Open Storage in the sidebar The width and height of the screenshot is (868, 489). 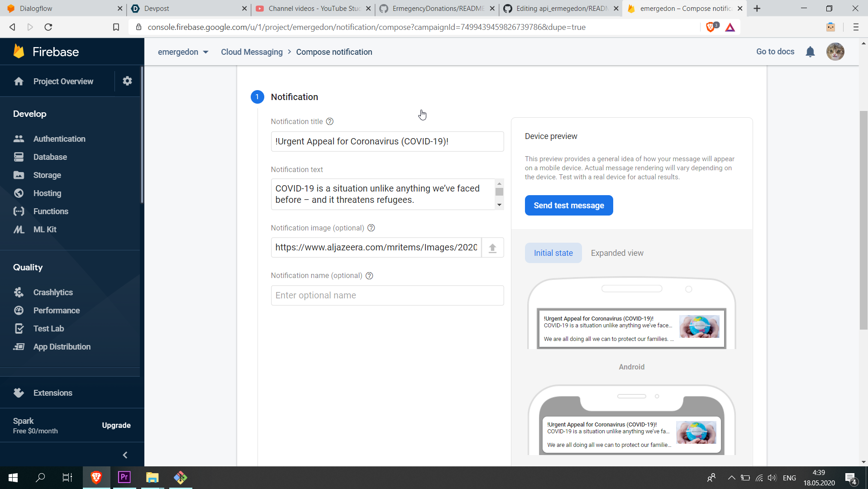(47, 175)
